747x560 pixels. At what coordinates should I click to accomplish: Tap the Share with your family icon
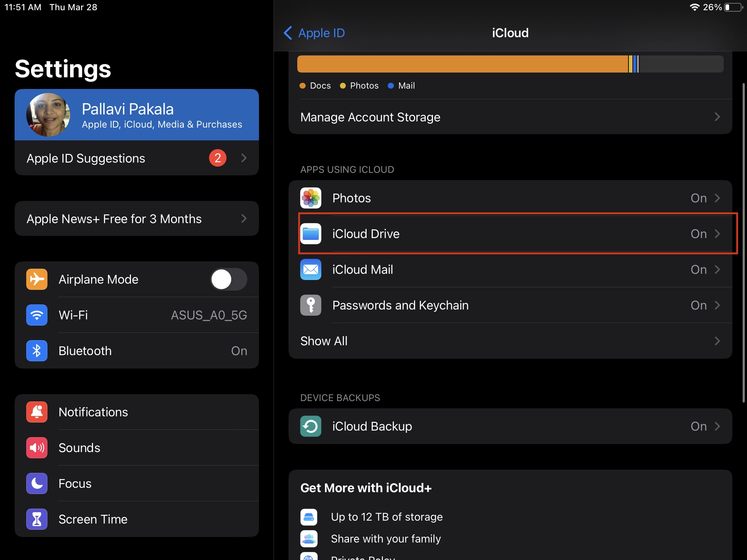click(309, 539)
